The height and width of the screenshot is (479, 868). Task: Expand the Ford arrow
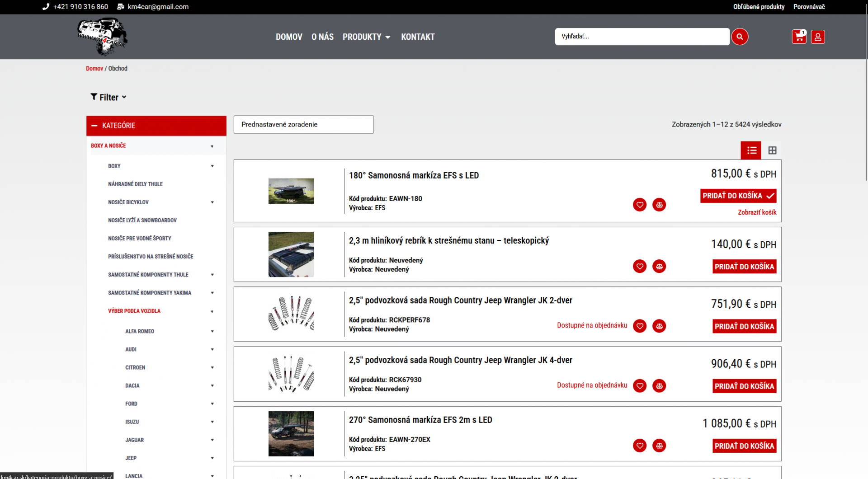point(212,404)
